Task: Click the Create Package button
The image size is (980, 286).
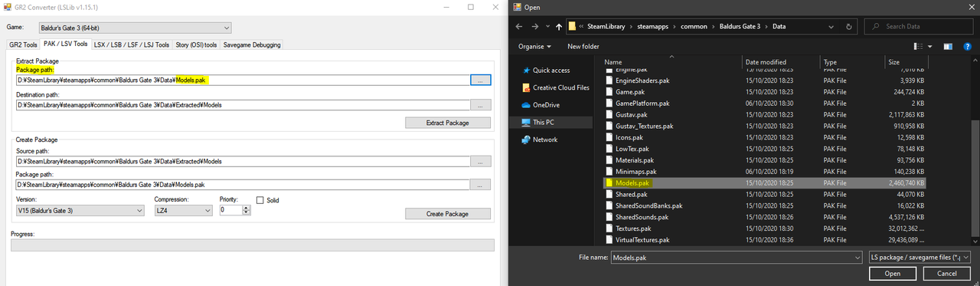Action: (x=448, y=214)
